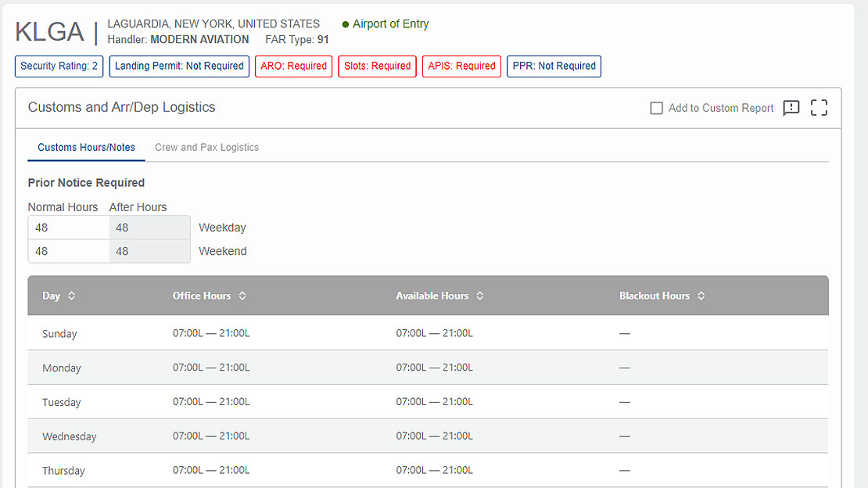This screenshot has height=488, width=868.
Task: Click the Security Rating: 2 badge
Action: tap(59, 66)
